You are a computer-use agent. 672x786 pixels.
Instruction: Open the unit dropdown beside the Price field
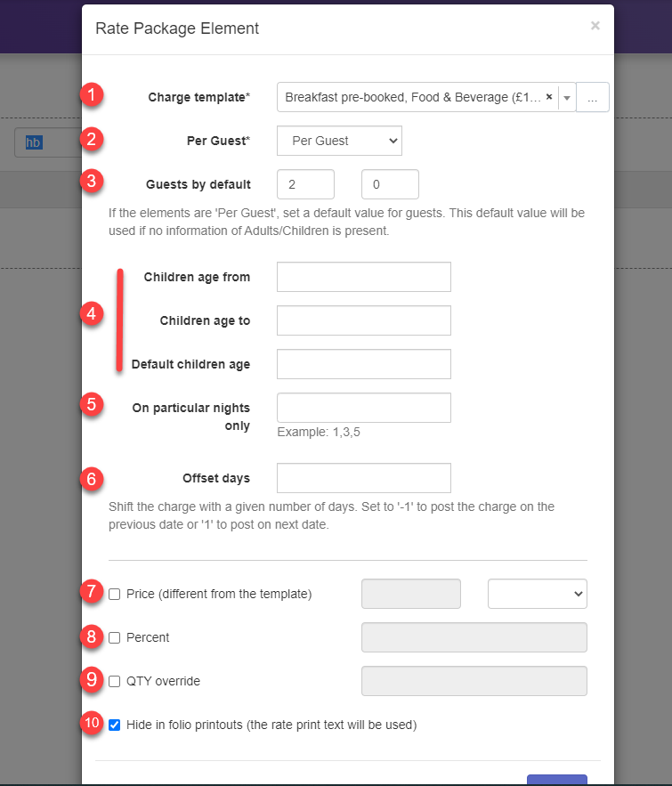(537, 594)
